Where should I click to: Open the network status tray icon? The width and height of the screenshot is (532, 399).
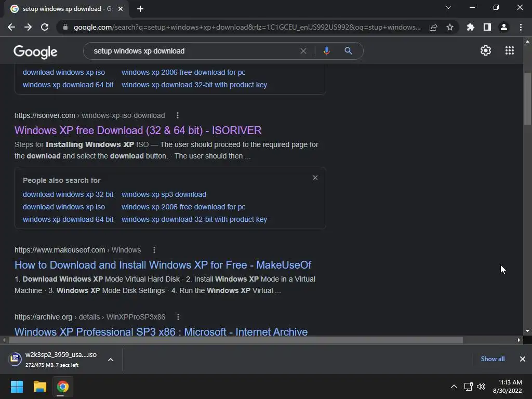tap(469, 387)
